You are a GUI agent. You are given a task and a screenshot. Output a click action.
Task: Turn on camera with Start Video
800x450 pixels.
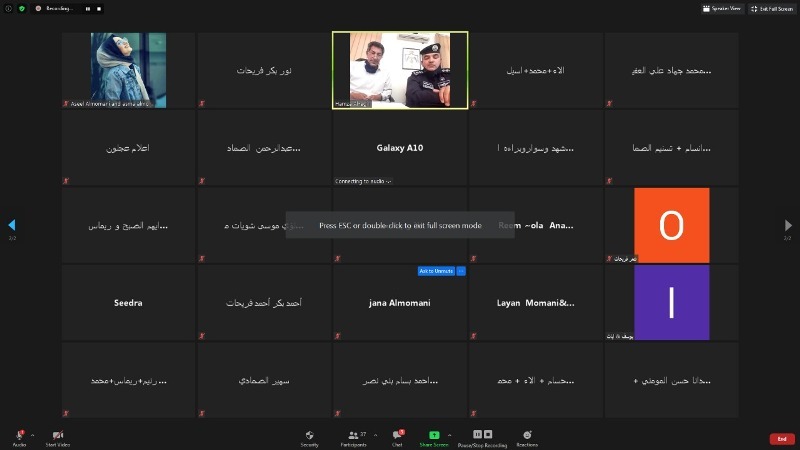[x=58, y=438]
